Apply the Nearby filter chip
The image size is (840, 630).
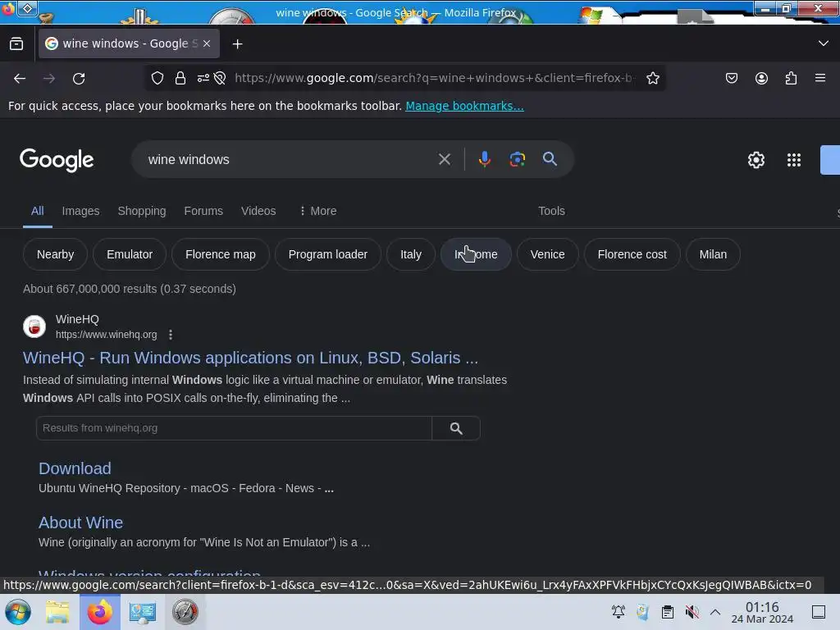tap(55, 254)
